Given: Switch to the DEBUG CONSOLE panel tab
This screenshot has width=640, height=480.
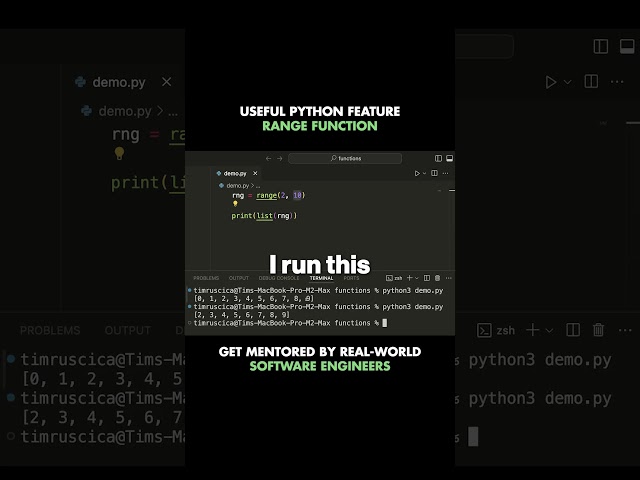Looking at the screenshot, I should pos(279,278).
